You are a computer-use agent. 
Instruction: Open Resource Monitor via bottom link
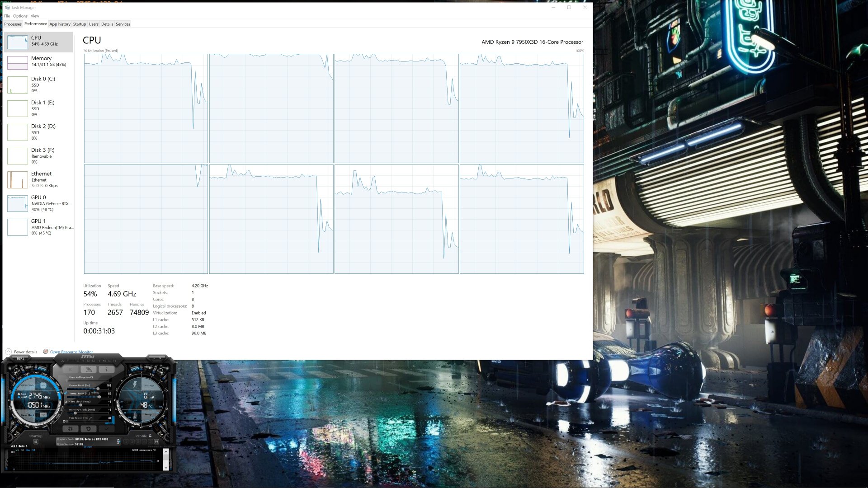pos(71,352)
